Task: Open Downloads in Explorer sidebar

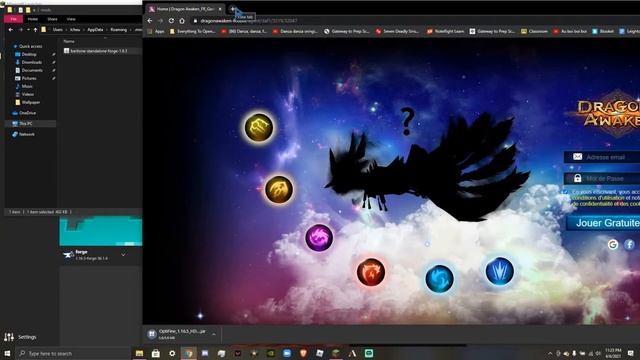Action: point(31,62)
